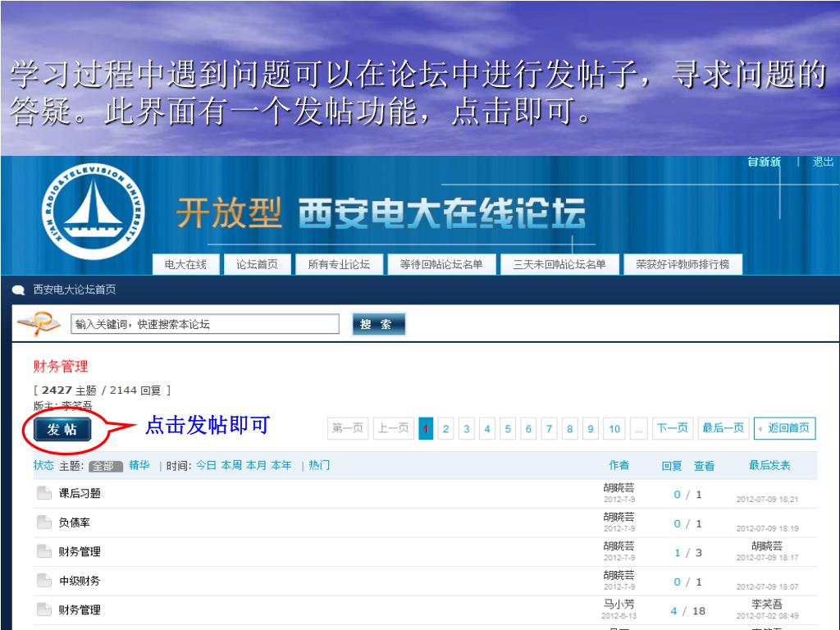Select the 全部 topic filter
The width and height of the screenshot is (840, 630).
tap(106, 466)
